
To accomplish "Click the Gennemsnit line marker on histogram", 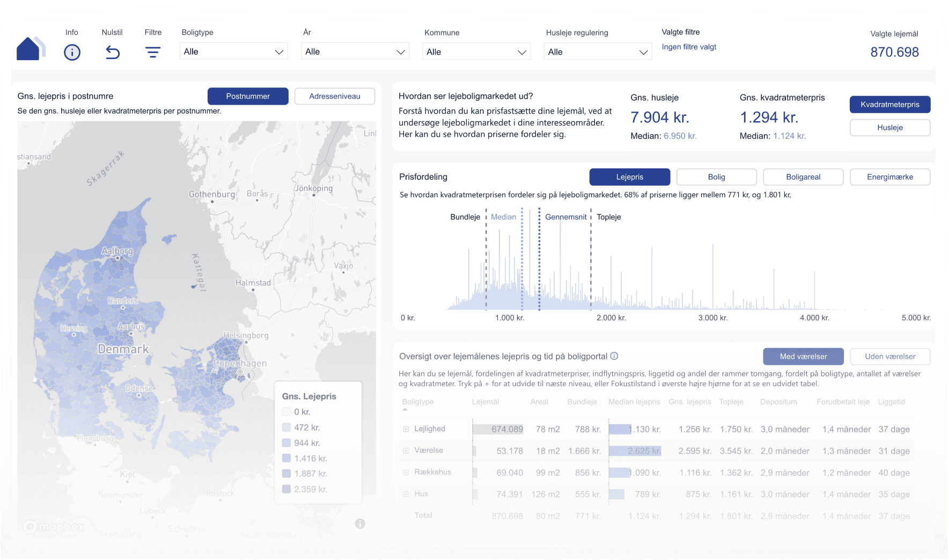I will point(539,260).
